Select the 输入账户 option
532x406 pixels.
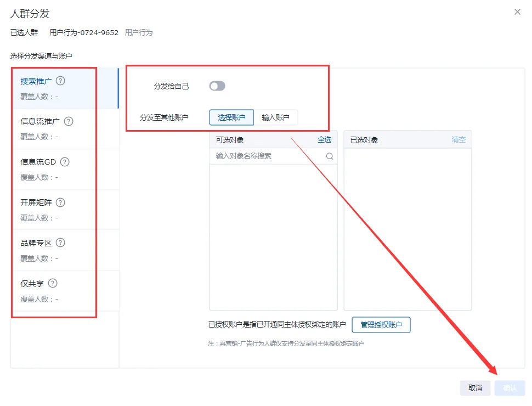point(275,117)
